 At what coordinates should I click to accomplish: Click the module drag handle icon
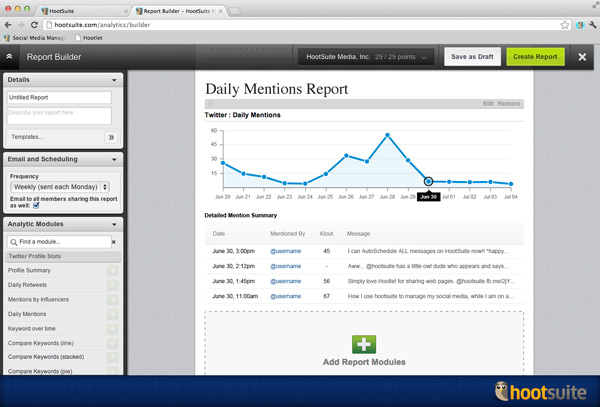coord(210,104)
